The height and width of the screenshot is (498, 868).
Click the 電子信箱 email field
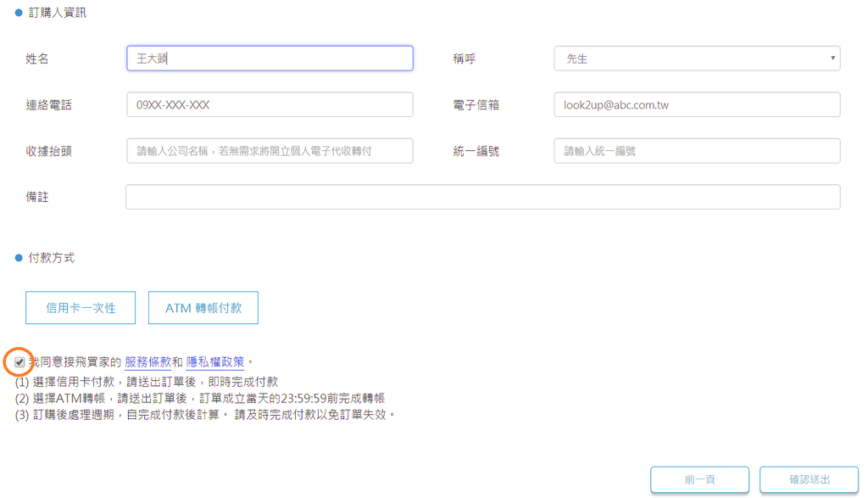pyautogui.click(x=697, y=104)
